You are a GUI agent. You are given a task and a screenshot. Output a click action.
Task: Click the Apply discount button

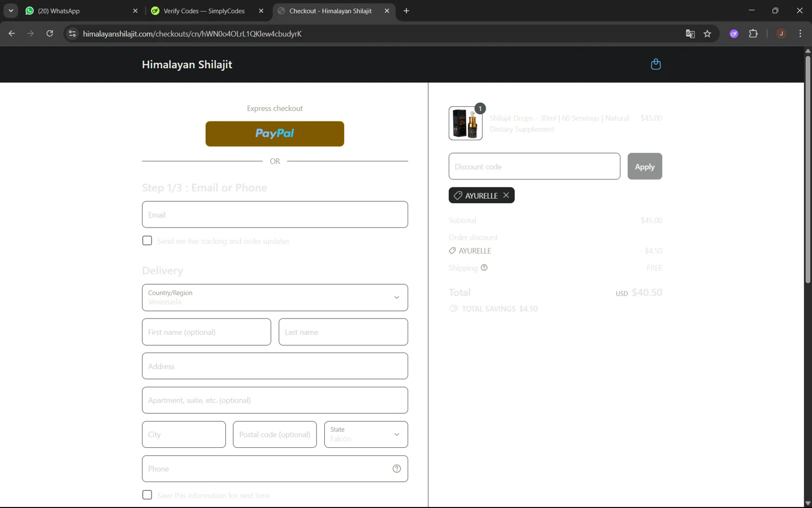(x=645, y=166)
